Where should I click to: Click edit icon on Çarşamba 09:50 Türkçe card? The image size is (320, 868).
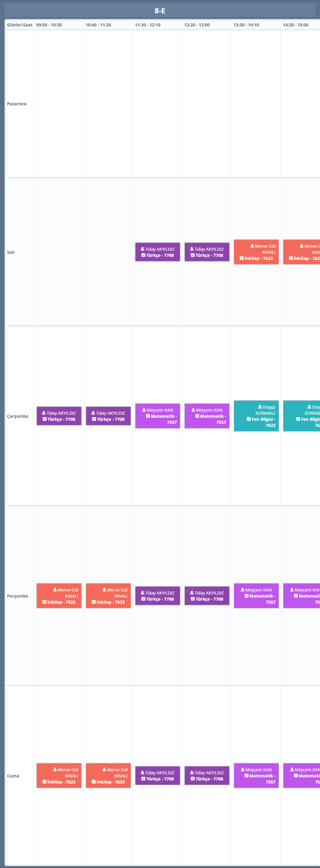pyautogui.click(x=44, y=419)
